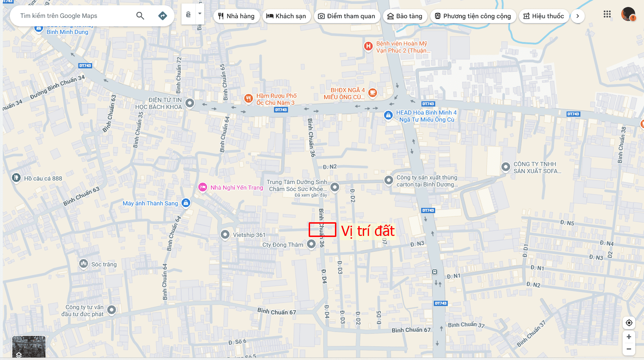
Task: Click the HEAD Hòa Bình Minh 4 shop marker
Action: (388, 115)
